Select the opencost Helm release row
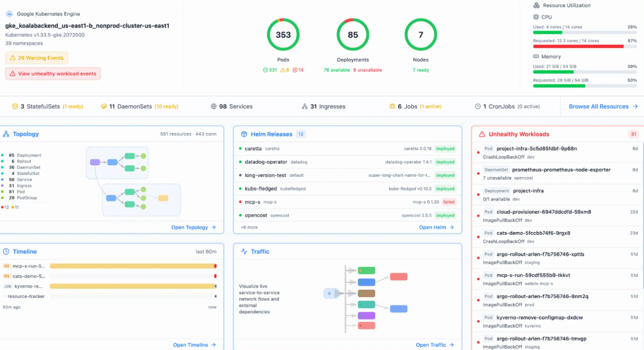The height and width of the screenshot is (350, 644). pos(348,215)
